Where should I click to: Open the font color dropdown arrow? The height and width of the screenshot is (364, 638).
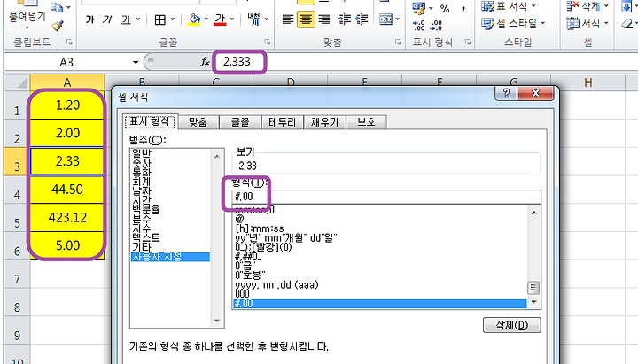coord(232,19)
